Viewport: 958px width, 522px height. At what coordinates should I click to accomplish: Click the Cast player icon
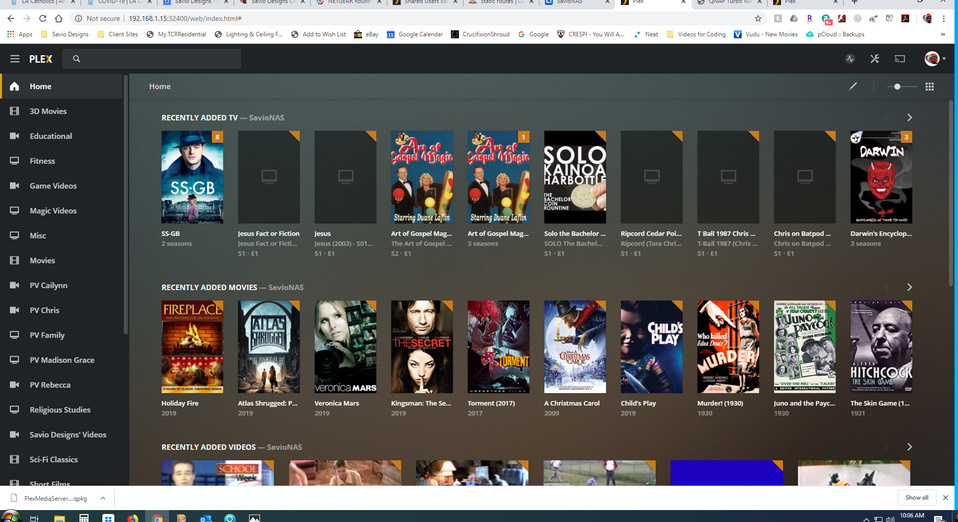click(x=900, y=59)
